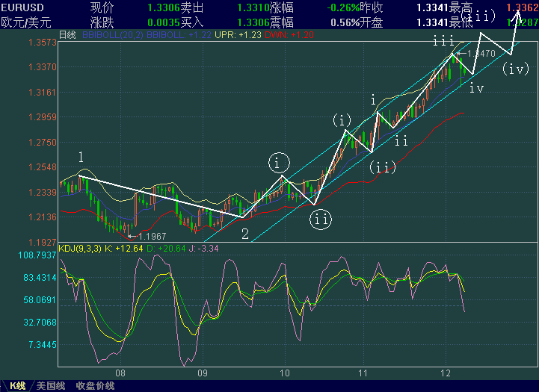Click the 1.3470 high price marker
This screenshot has width=539, height=392.
point(481,54)
